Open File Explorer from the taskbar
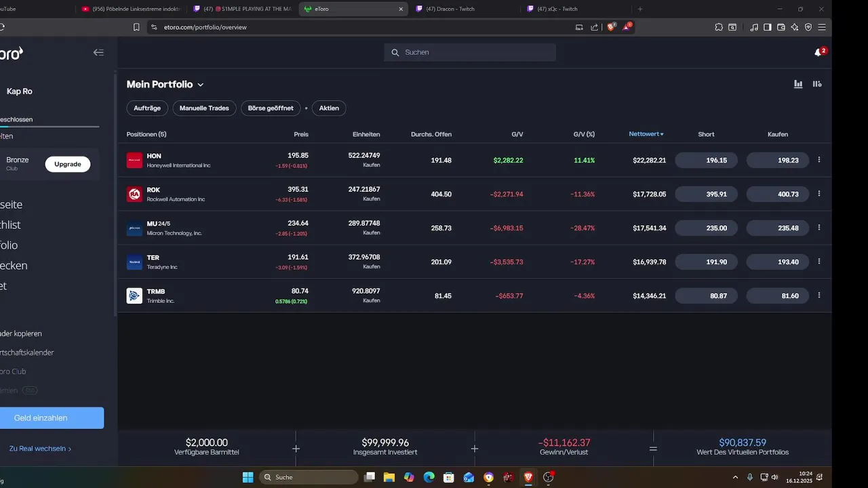This screenshot has width=868, height=488. (389, 477)
